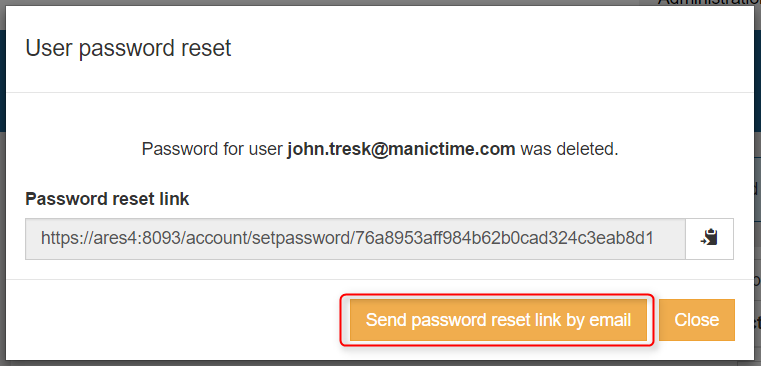The width and height of the screenshot is (761, 366).
Task: Focus the password reset link field
Action: click(x=355, y=238)
